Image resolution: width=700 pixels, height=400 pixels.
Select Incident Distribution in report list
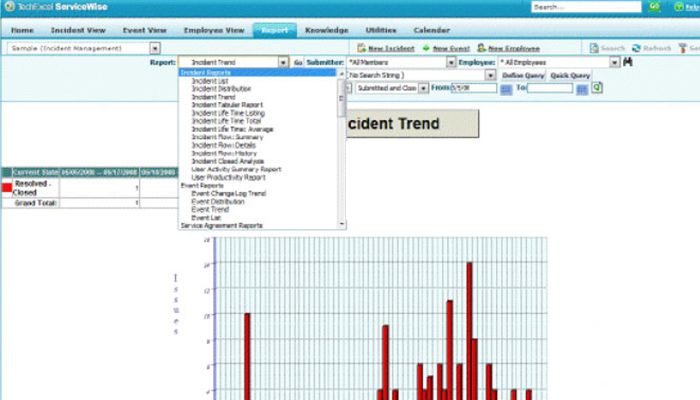pos(221,89)
